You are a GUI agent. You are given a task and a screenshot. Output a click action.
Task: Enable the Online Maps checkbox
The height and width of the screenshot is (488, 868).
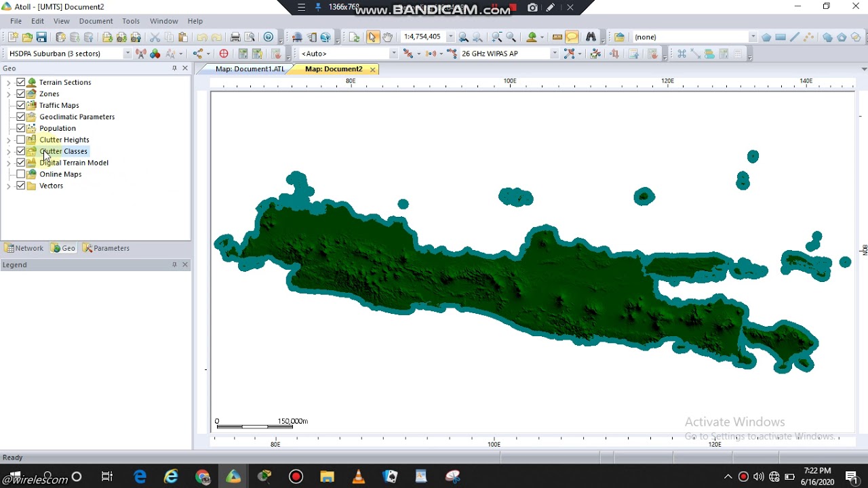pos(20,174)
